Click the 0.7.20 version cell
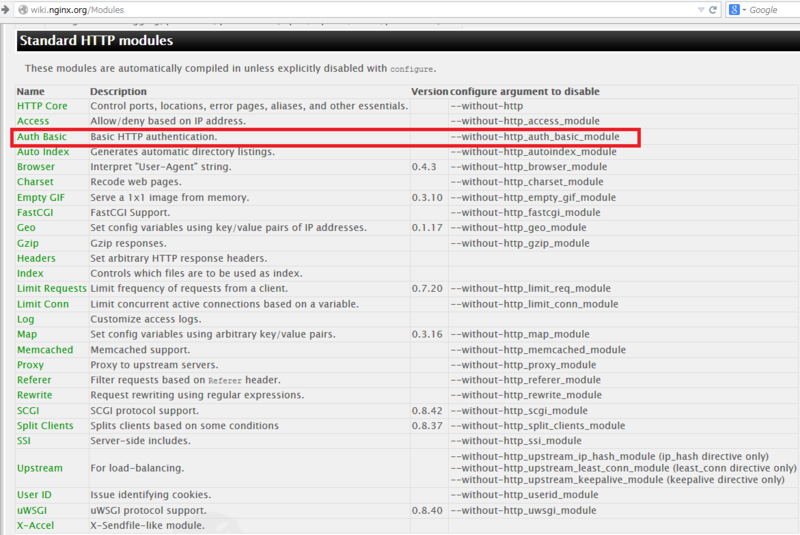The width and height of the screenshot is (800, 535). click(x=427, y=289)
